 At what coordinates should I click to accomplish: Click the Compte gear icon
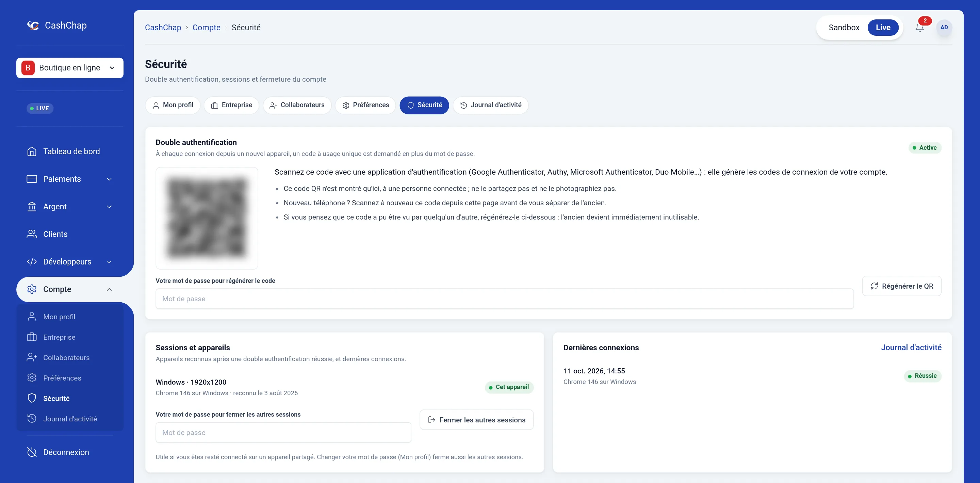(x=32, y=289)
